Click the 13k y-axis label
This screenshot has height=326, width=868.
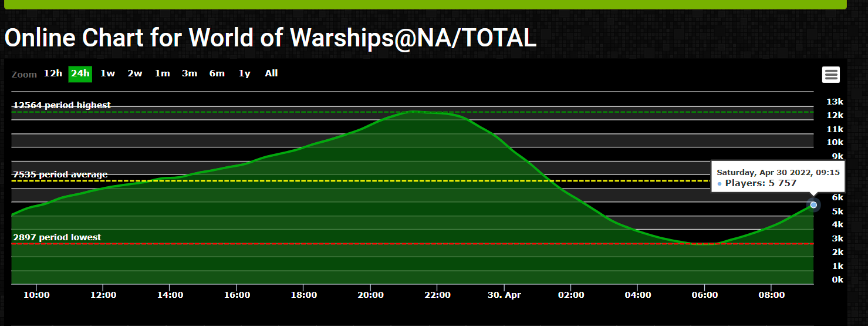835,102
